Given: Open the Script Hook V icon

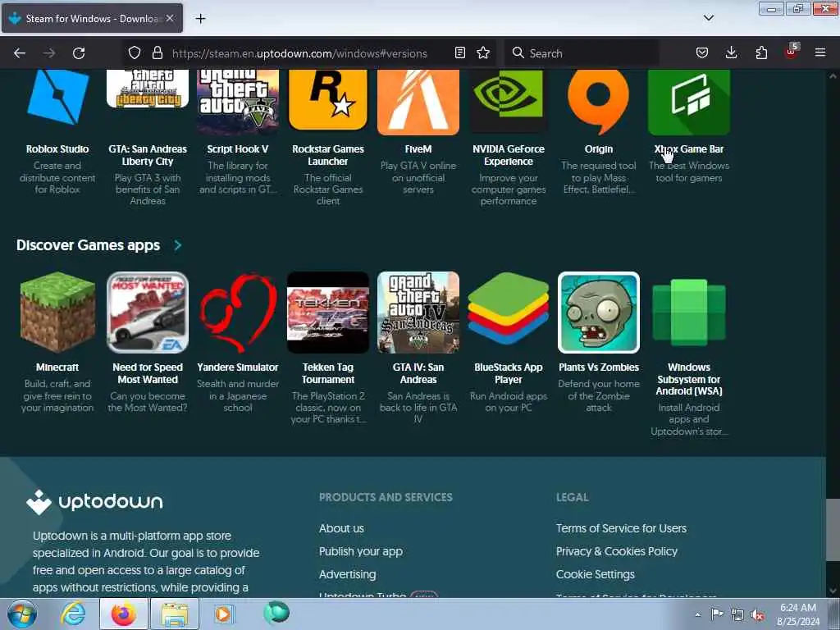Looking at the screenshot, I should point(238,102).
